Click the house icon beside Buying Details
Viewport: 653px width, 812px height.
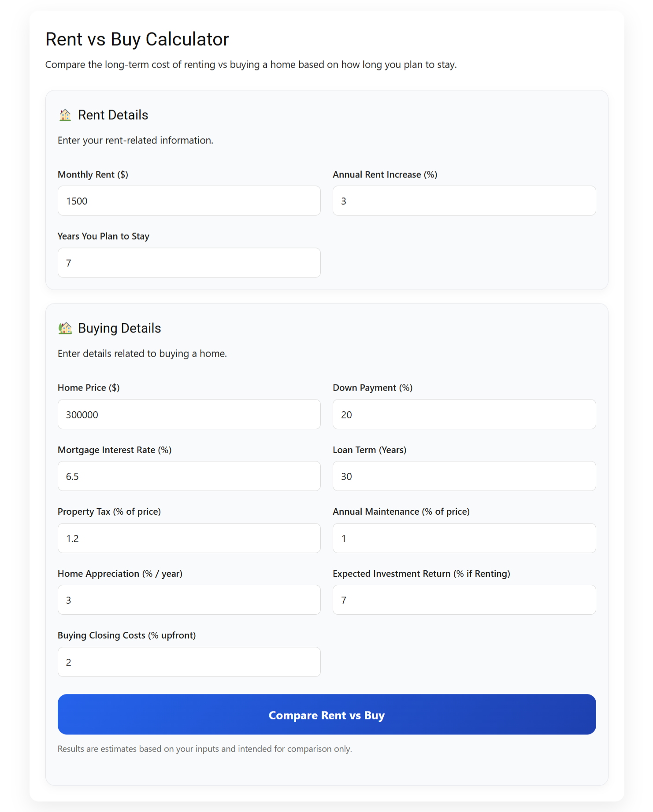(x=65, y=328)
